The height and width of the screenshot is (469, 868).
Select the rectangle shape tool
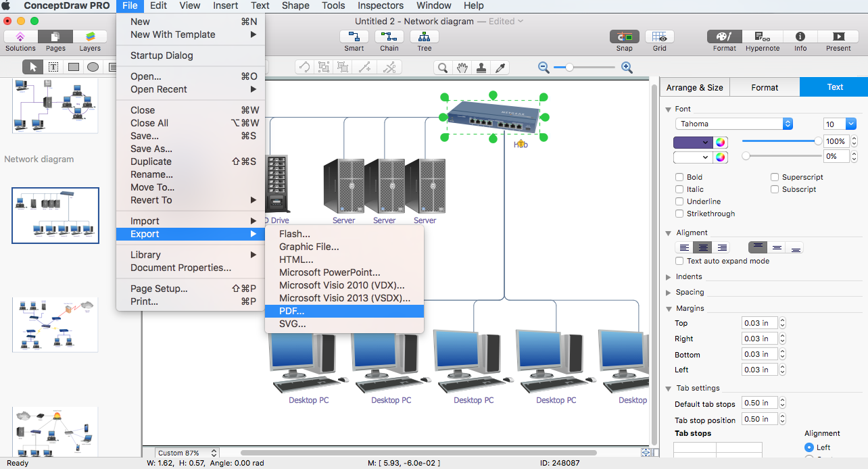(74, 67)
